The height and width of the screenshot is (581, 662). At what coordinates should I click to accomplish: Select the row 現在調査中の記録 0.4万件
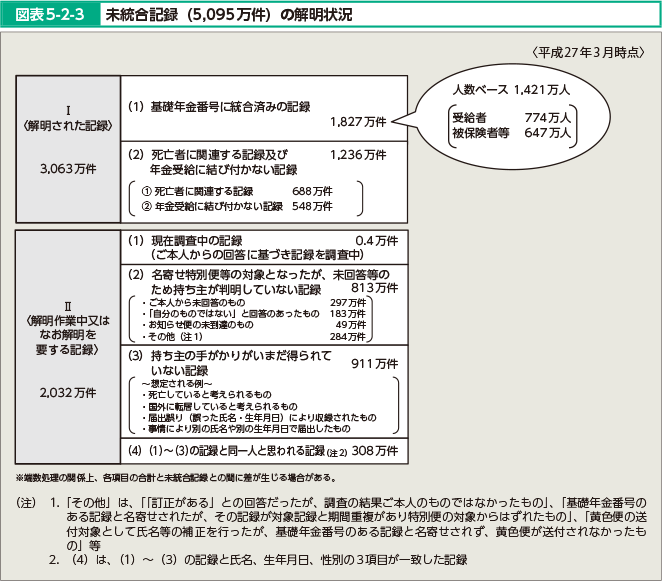[x=262, y=241]
